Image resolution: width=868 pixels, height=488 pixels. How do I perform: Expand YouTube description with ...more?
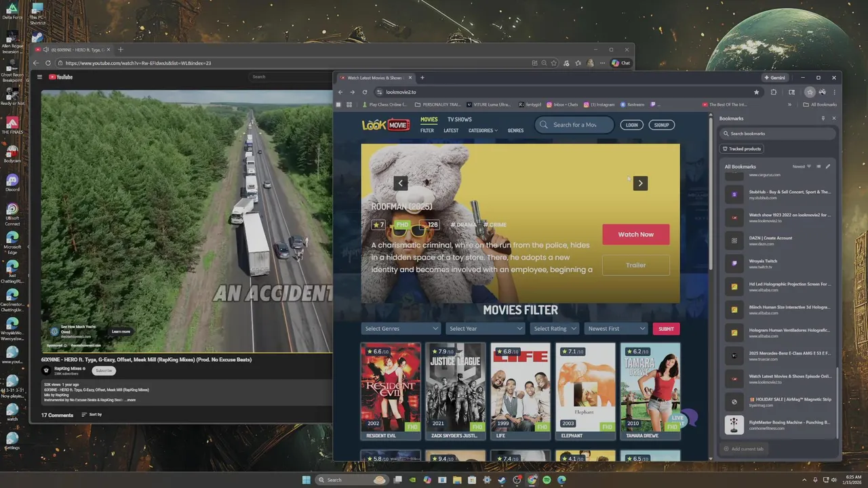click(x=130, y=400)
